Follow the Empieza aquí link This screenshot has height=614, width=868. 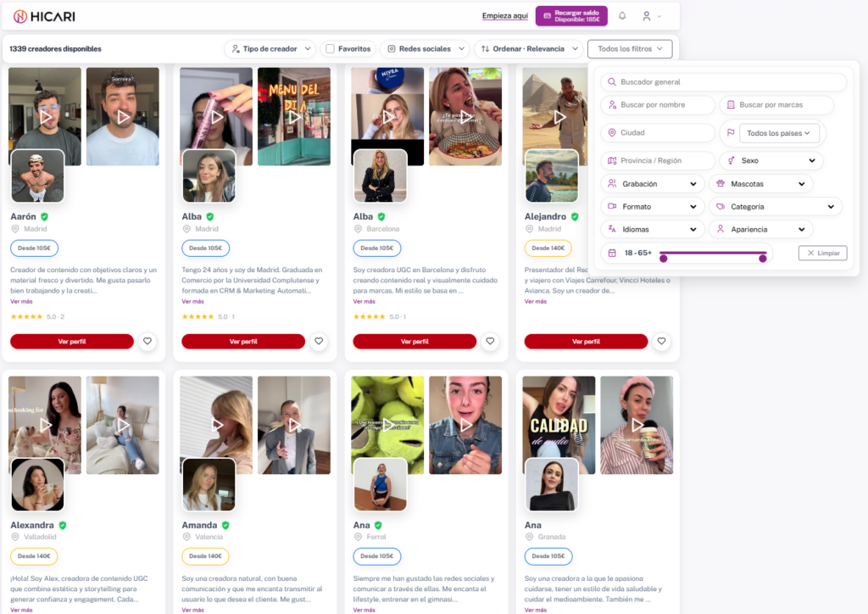[505, 15]
